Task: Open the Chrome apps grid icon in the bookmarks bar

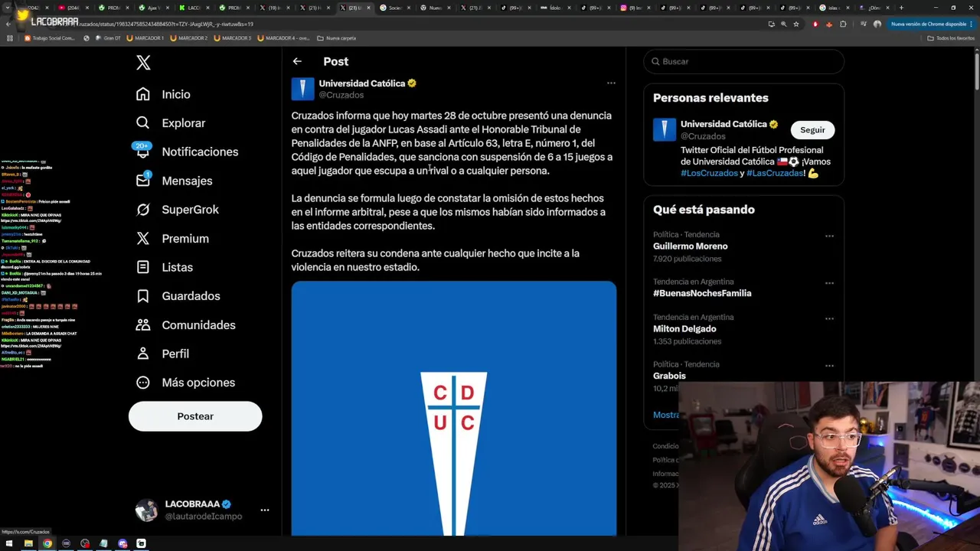Action: click(x=10, y=37)
